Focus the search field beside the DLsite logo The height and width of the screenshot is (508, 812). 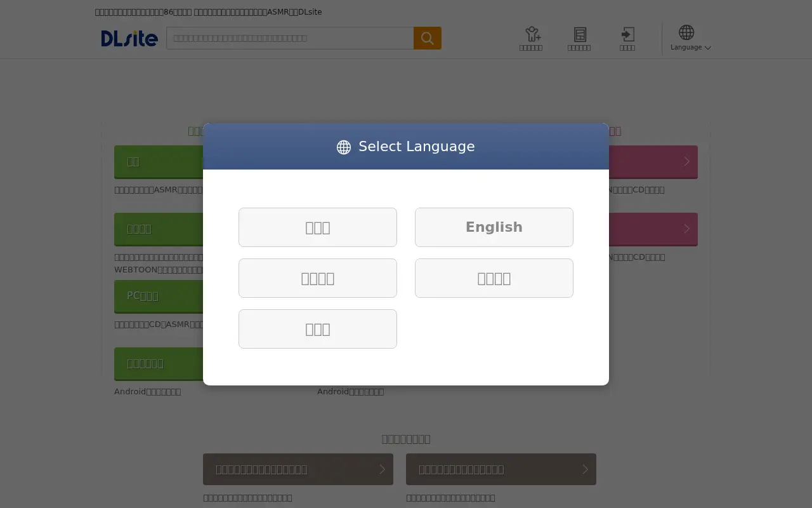290,38
